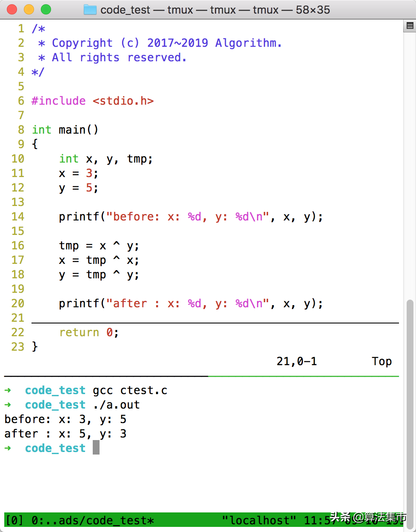This screenshot has height=532, width=416.
Task: Click the tmux window entry '0:..ads/code_test*'
Action: coord(93,521)
